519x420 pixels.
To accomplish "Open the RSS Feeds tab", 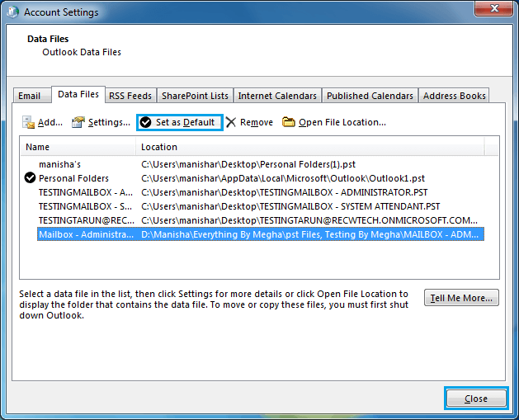I will pos(130,96).
